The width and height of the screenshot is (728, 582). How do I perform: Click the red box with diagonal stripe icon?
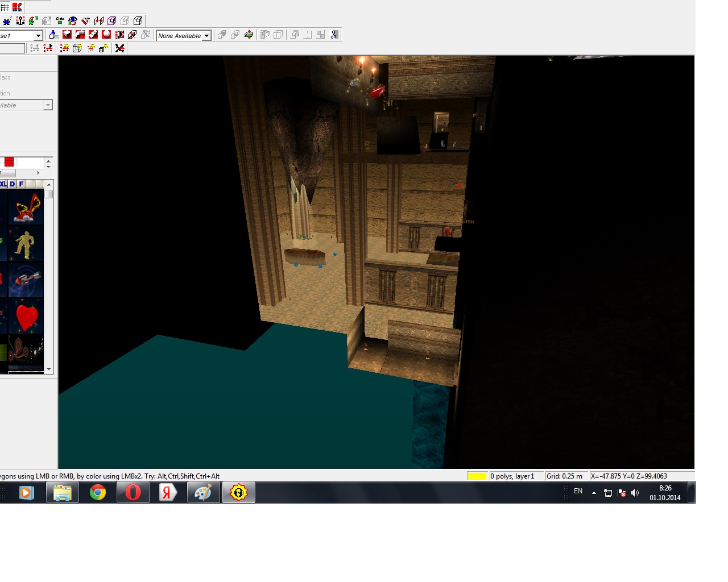coord(93,35)
